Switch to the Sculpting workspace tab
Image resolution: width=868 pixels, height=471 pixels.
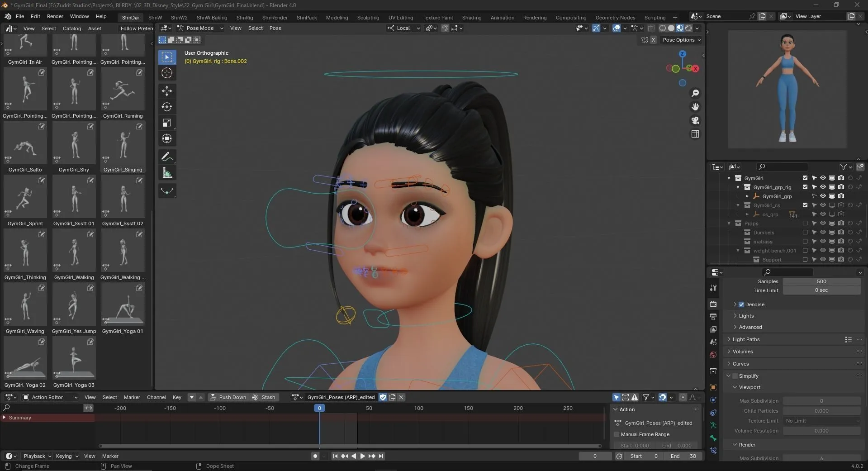[368, 18]
